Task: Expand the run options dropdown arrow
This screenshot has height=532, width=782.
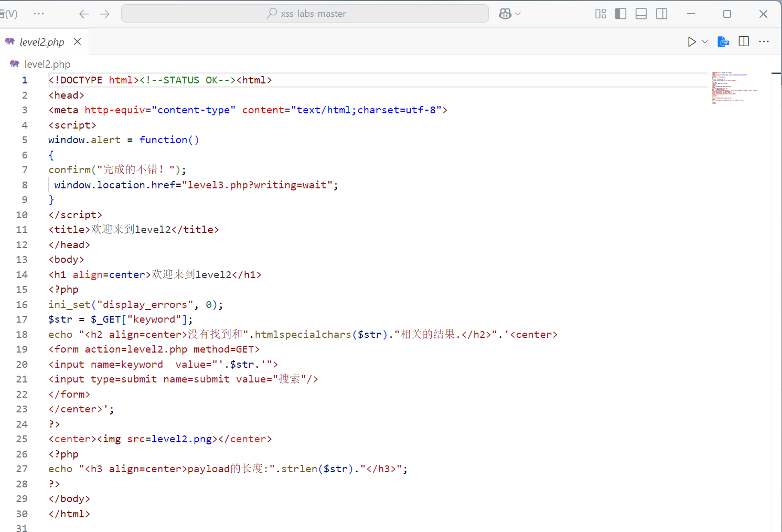Action: (705, 41)
